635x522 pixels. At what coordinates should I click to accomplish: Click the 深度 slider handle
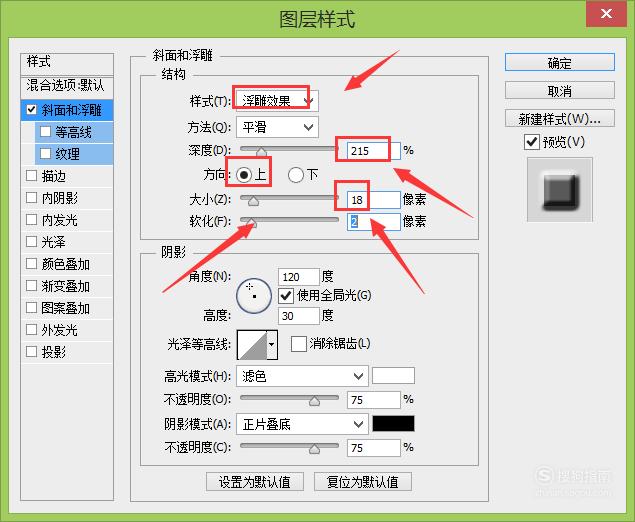tap(261, 151)
